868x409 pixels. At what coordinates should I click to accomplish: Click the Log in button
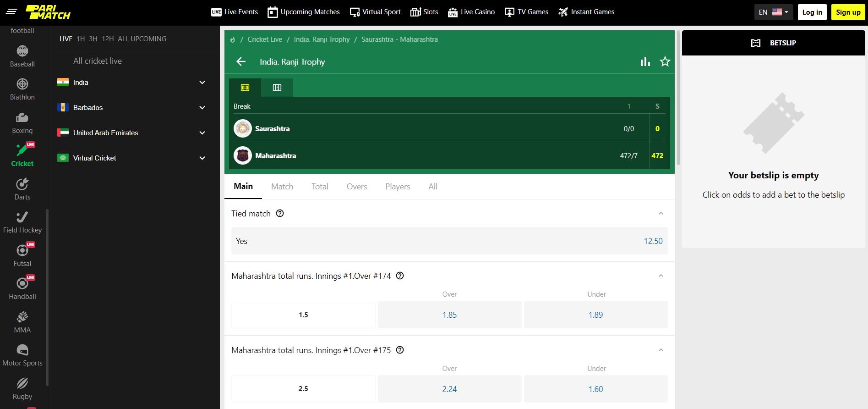[x=812, y=12]
